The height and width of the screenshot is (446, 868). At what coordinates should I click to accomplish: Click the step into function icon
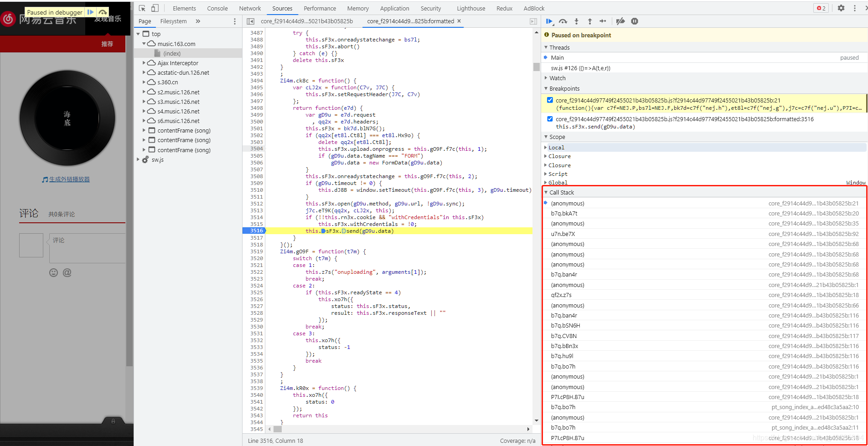[x=576, y=21]
